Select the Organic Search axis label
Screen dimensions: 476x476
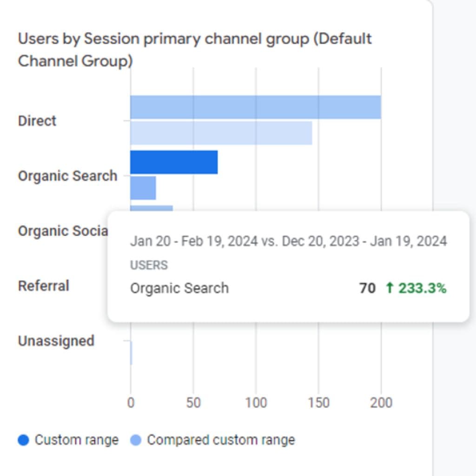[68, 176]
